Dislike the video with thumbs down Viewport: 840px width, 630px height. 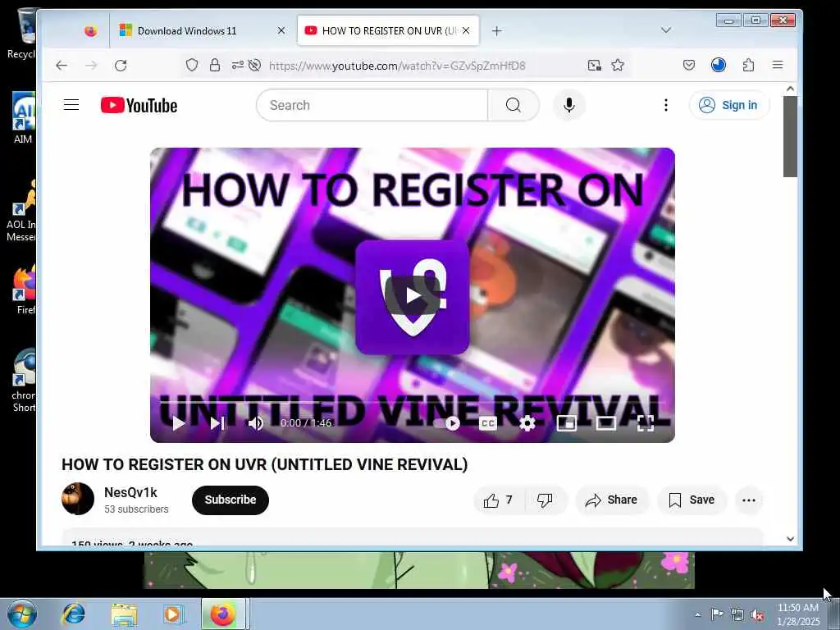click(x=546, y=500)
